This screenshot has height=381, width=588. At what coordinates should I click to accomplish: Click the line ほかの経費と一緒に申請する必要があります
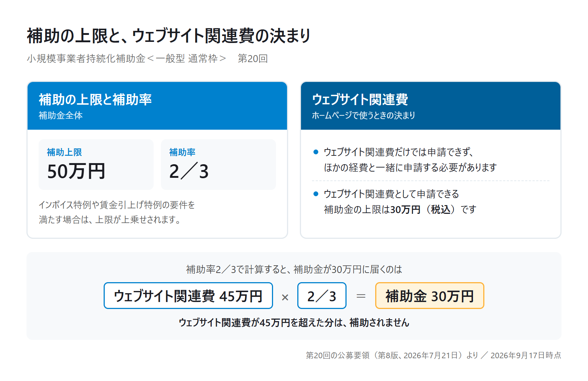tap(410, 168)
